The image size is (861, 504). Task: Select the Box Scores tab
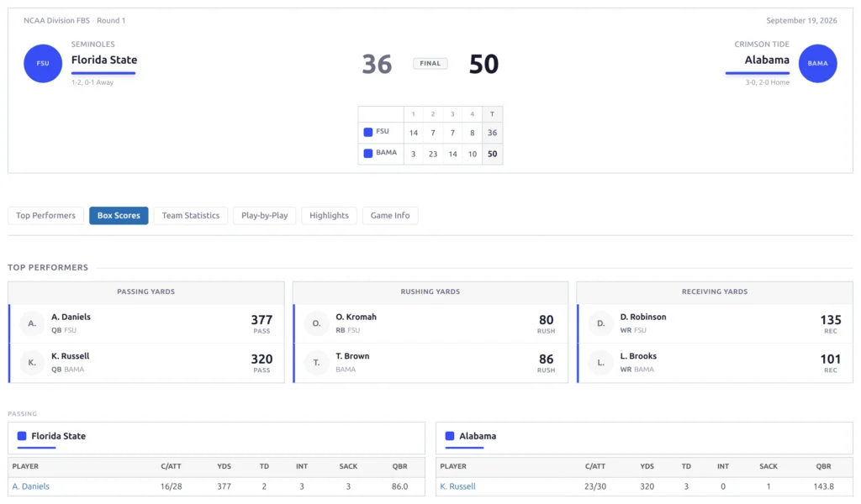pyautogui.click(x=119, y=216)
